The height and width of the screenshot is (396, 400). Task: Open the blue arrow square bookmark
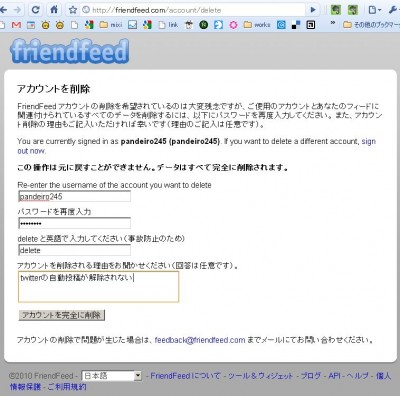[218, 25]
